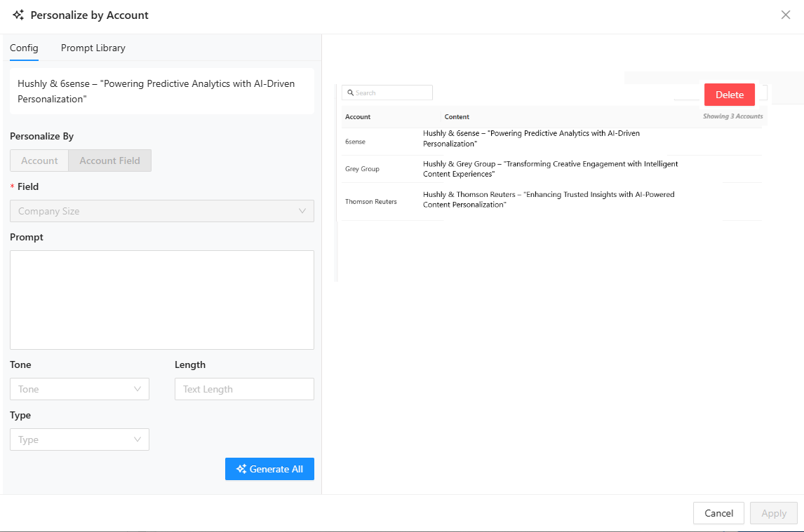Select Account Field under Personalize By
804x532 pixels.
109,161
